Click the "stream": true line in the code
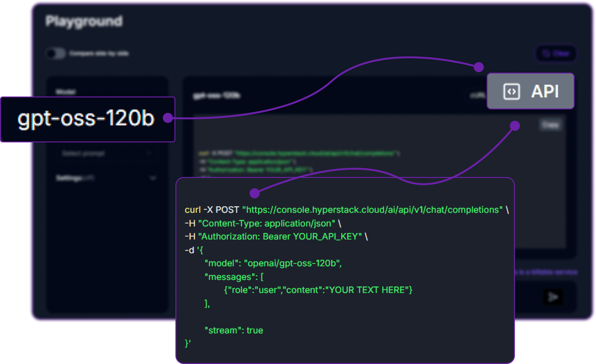This screenshot has height=364, width=596. point(234,330)
